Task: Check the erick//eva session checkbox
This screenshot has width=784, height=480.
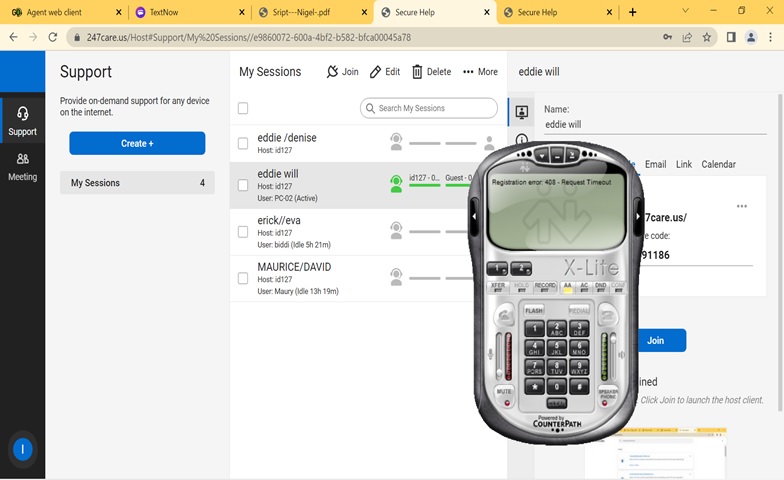Action: pyautogui.click(x=243, y=232)
